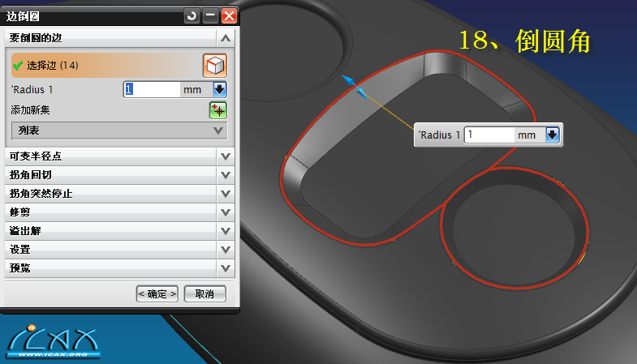
Task: Expand the 拐角回切 section
Action: [x=226, y=175]
